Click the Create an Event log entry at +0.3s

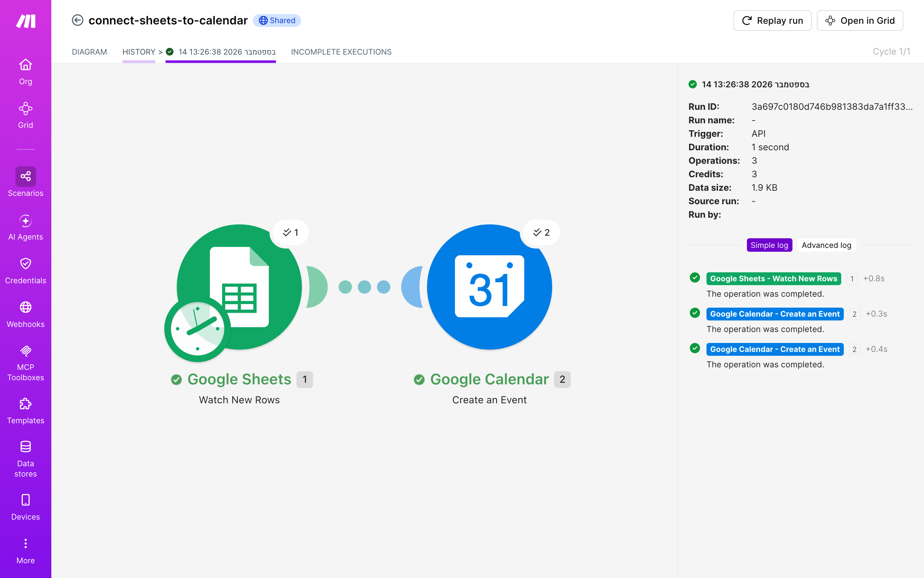pyautogui.click(x=775, y=314)
